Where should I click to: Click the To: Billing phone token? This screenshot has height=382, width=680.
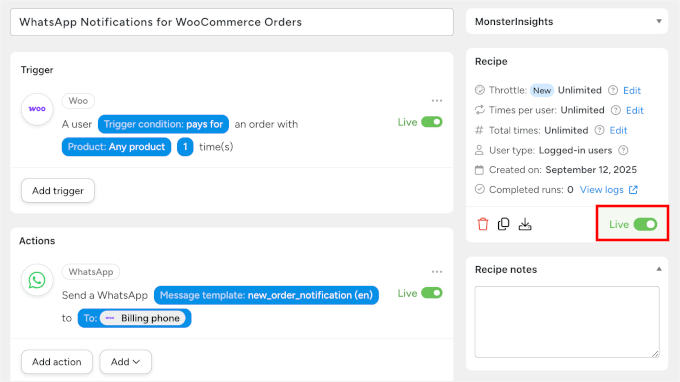tap(134, 318)
